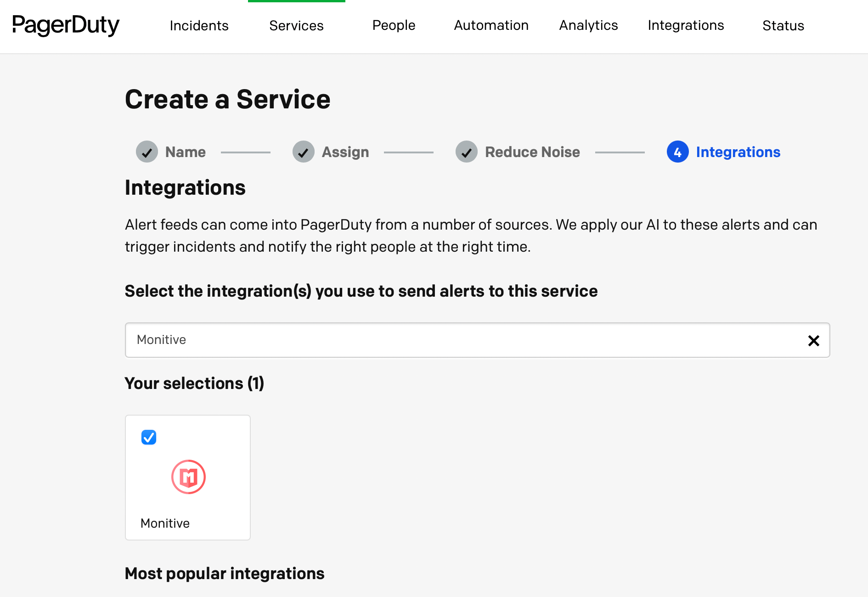Click the PagerDuty logo
868x597 pixels.
[66, 25]
